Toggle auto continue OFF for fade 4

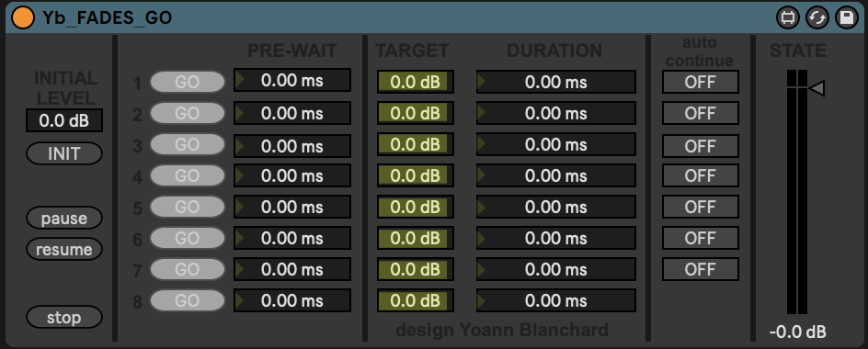[x=701, y=176]
